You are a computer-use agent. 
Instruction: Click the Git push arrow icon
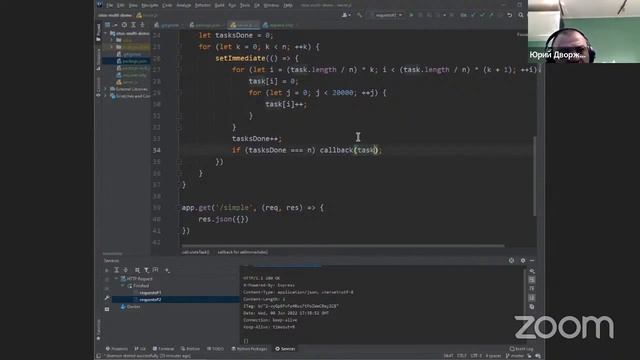[491, 15]
